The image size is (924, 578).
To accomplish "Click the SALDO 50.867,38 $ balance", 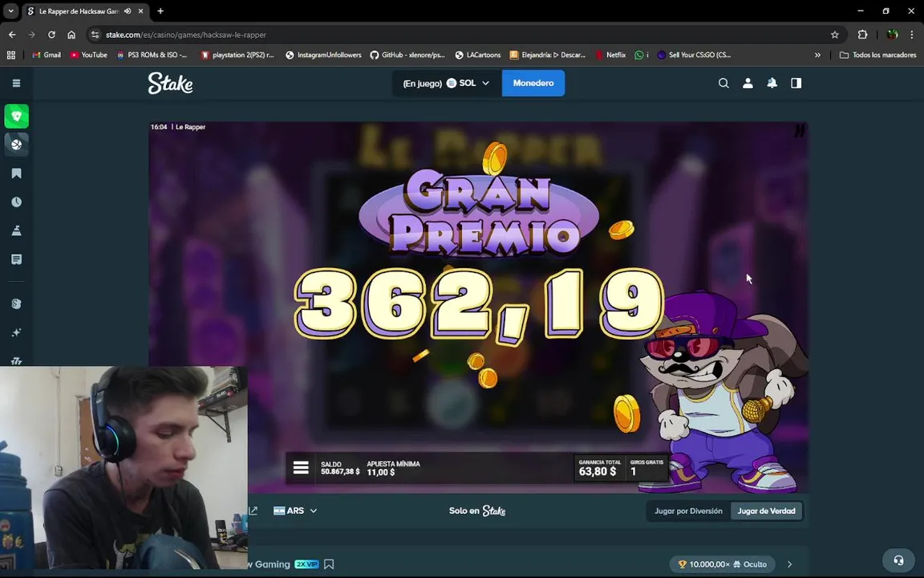I will point(340,468).
